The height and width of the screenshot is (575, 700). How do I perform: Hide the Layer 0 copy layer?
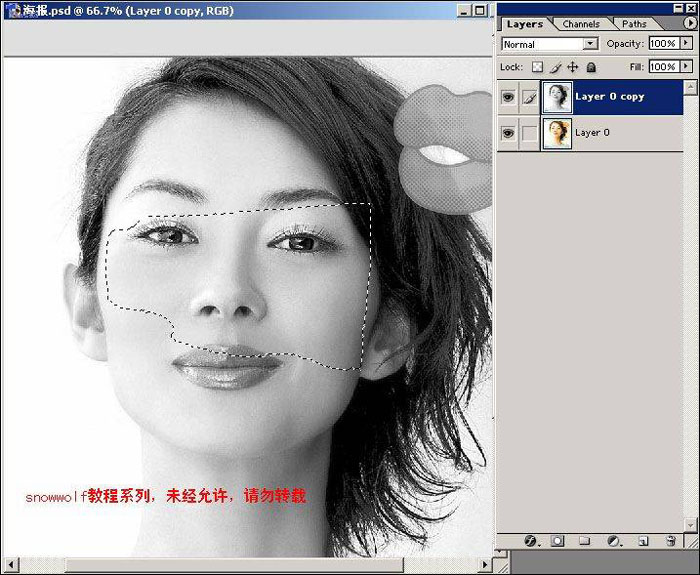(x=508, y=97)
